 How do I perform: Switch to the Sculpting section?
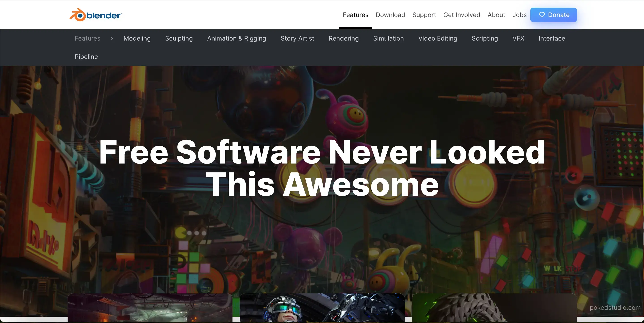coord(179,38)
